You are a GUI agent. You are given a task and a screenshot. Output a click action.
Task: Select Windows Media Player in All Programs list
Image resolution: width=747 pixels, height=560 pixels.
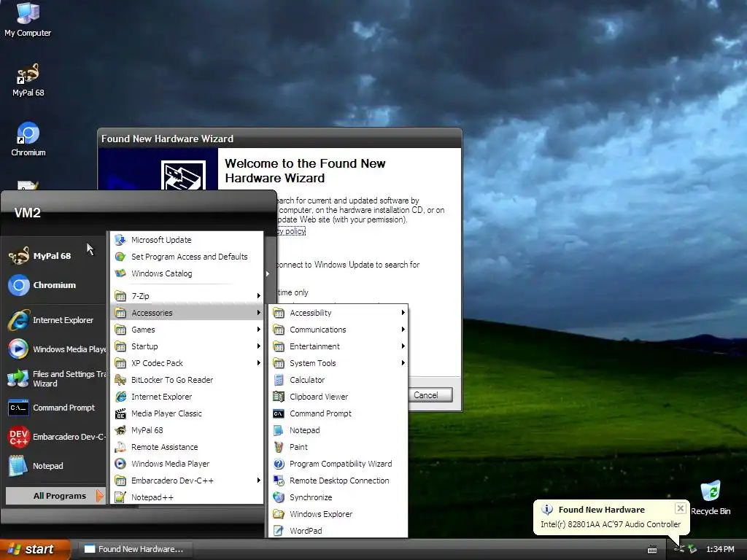[187, 464]
